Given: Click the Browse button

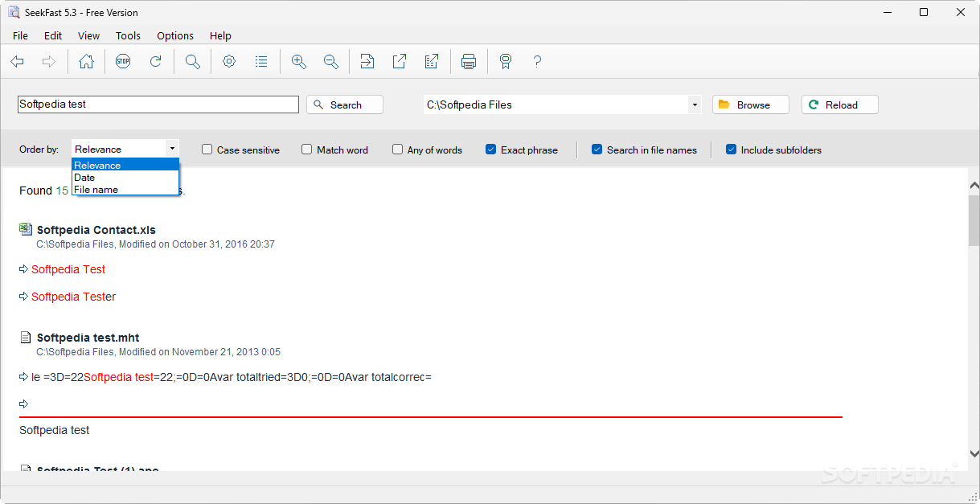Looking at the screenshot, I should point(751,104).
